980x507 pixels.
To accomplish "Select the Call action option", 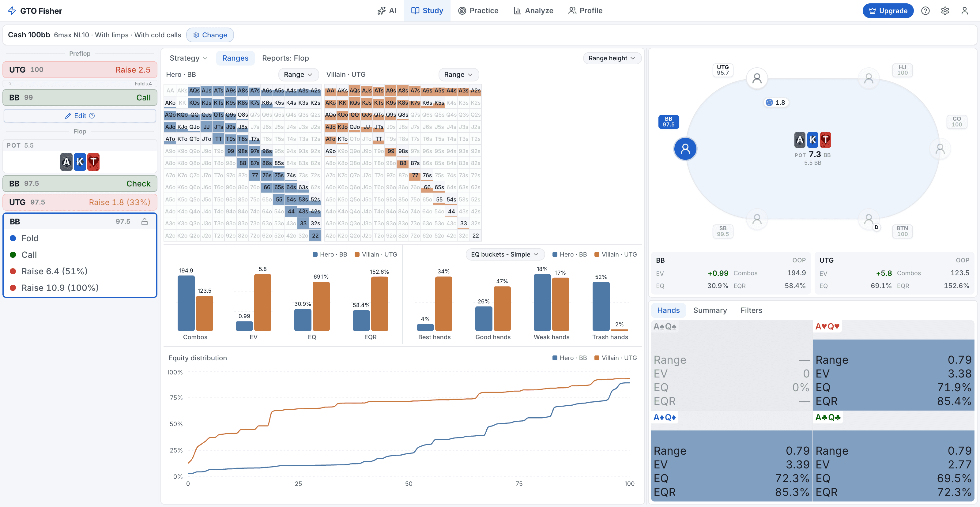I will [80, 255].
